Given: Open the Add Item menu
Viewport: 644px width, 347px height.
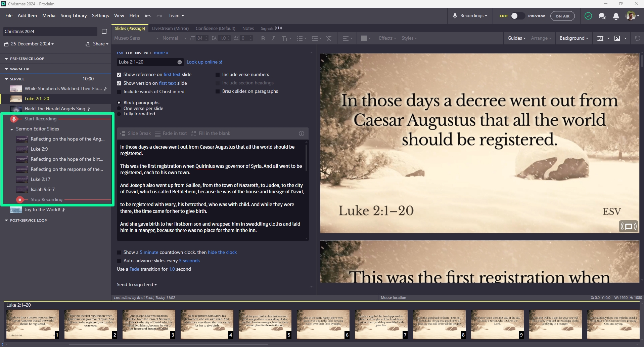Looking at the screenshot, I should (27, 16).
